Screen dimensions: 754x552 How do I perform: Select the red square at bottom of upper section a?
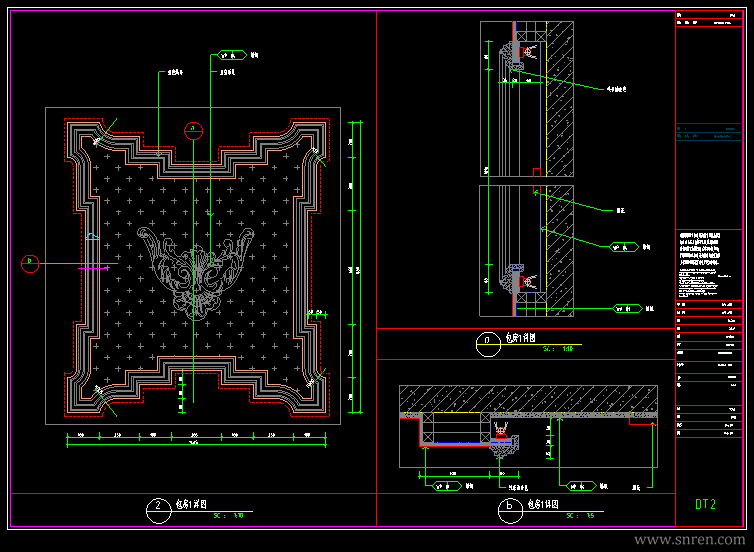537,172
